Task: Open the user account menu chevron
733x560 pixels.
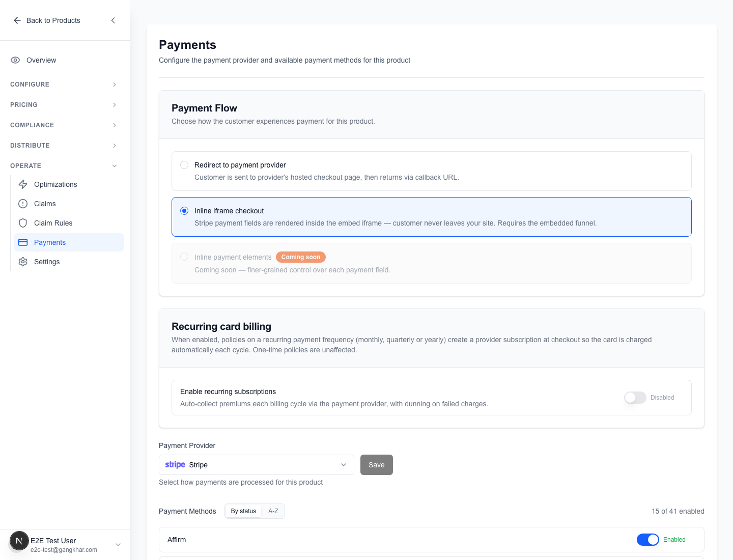Action: point(118,545)
